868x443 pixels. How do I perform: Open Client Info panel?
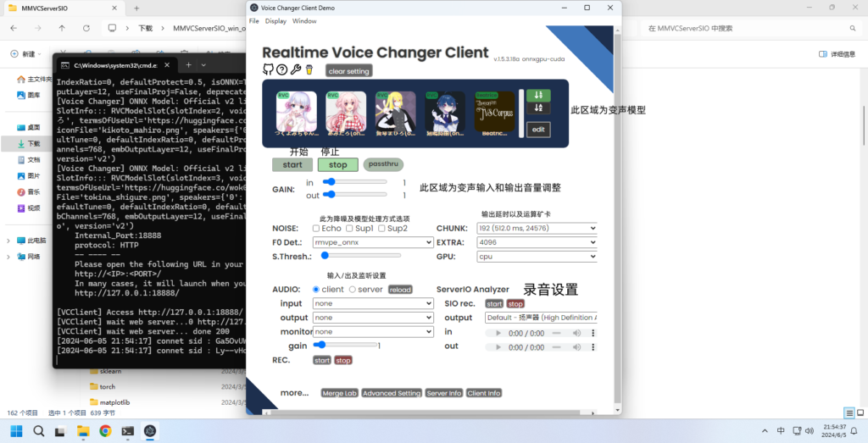tap(484, 393)
